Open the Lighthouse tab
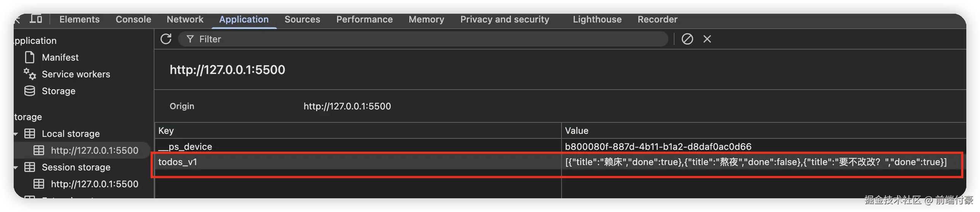Image resolution: width=980 pixels, height=212 pixels. [597, 19]
